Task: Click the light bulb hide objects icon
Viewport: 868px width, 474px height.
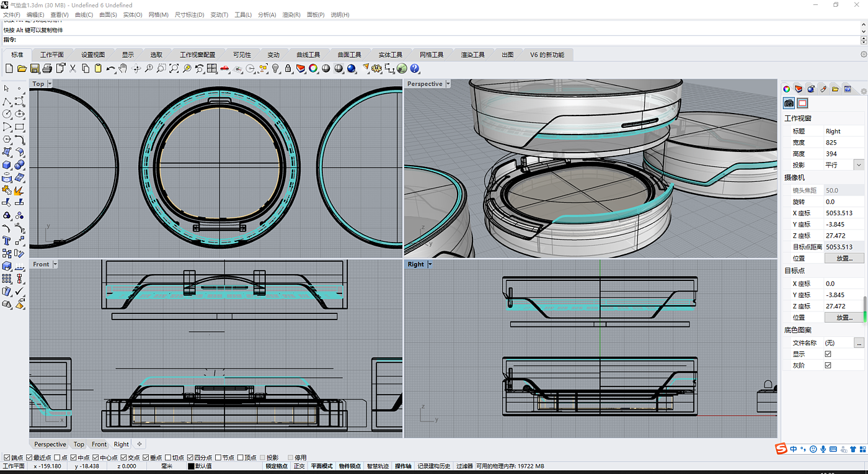Action: coord(276,68)
